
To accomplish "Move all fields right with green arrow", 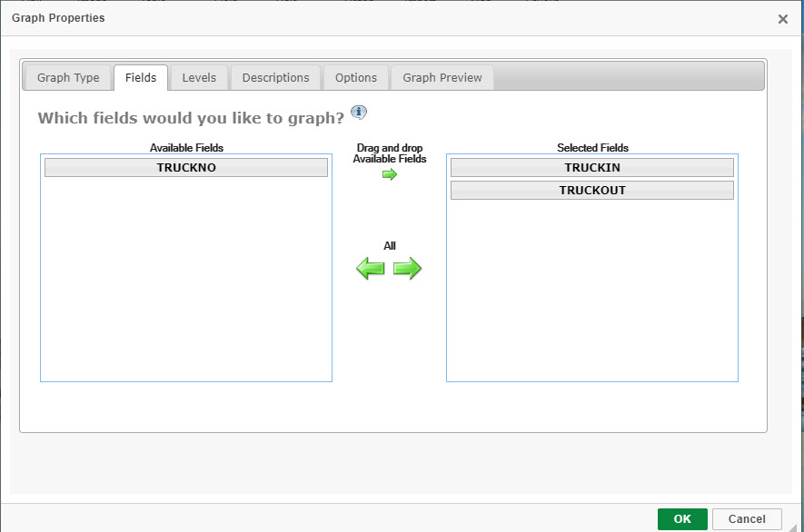I will coord(408,269).
